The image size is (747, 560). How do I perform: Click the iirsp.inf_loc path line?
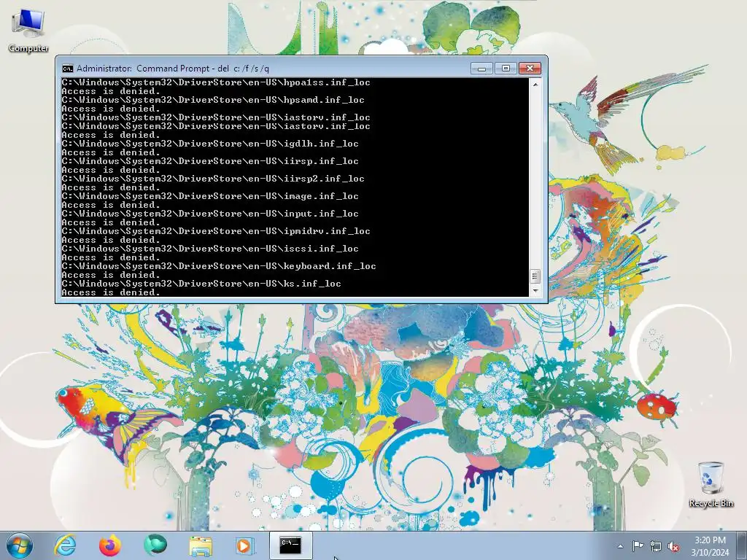coord(210,161)
